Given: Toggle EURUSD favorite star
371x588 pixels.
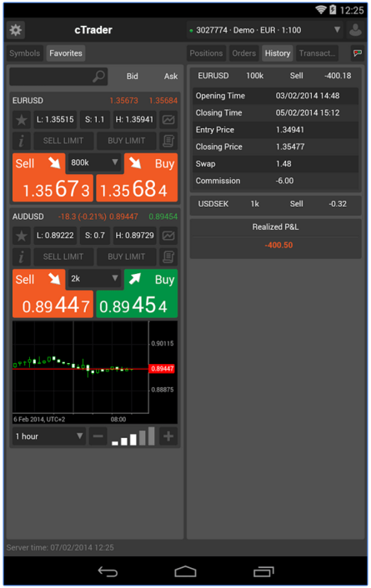Looking at the screenshot, I should tap(22, 120).
